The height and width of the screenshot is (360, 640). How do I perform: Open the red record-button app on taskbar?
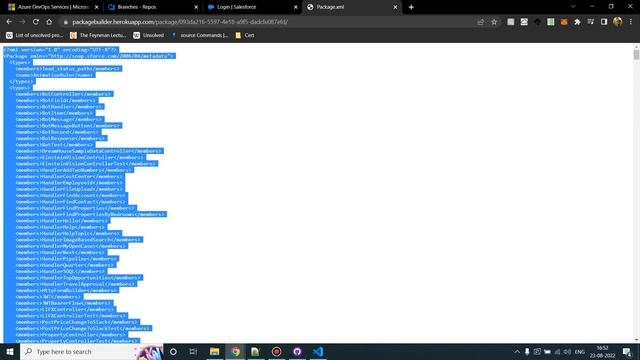click(x=276, y=351)
